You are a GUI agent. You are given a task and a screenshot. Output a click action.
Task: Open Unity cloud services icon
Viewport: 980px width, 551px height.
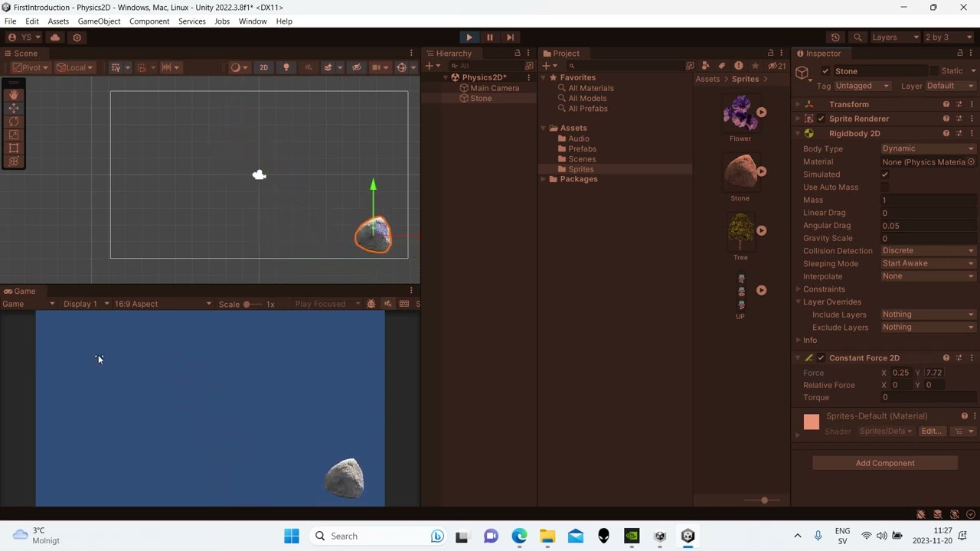[x=55, y=37]
